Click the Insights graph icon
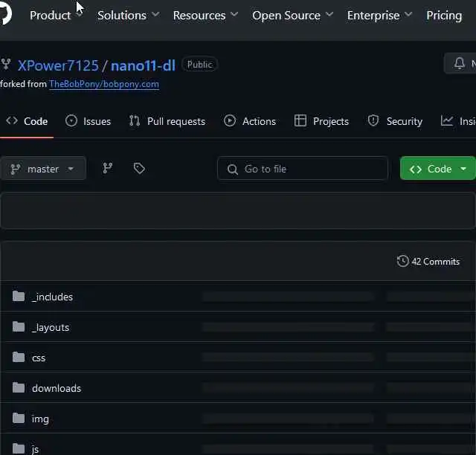 [447, 120]
